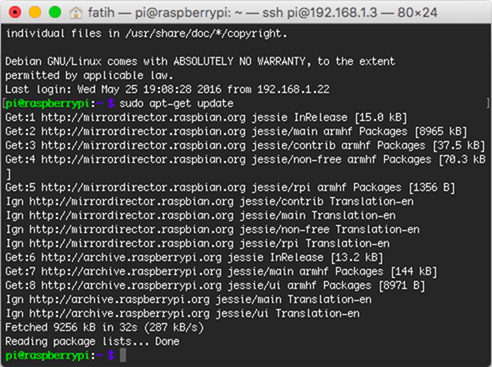Screen dimensions: 492x367
Task: Click the IP address 192.168.1.22 in login line
Action: point(293,90)
